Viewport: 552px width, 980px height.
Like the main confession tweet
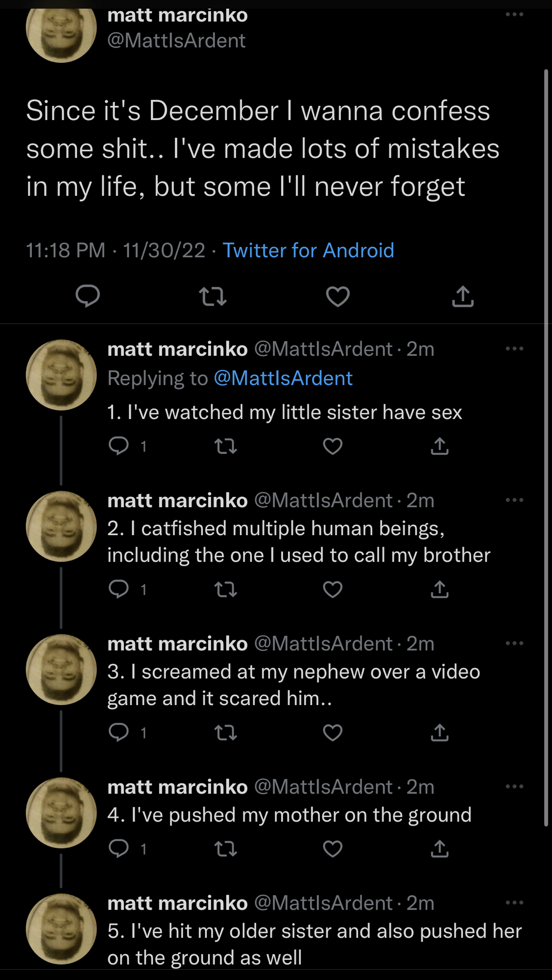point(338,296)
